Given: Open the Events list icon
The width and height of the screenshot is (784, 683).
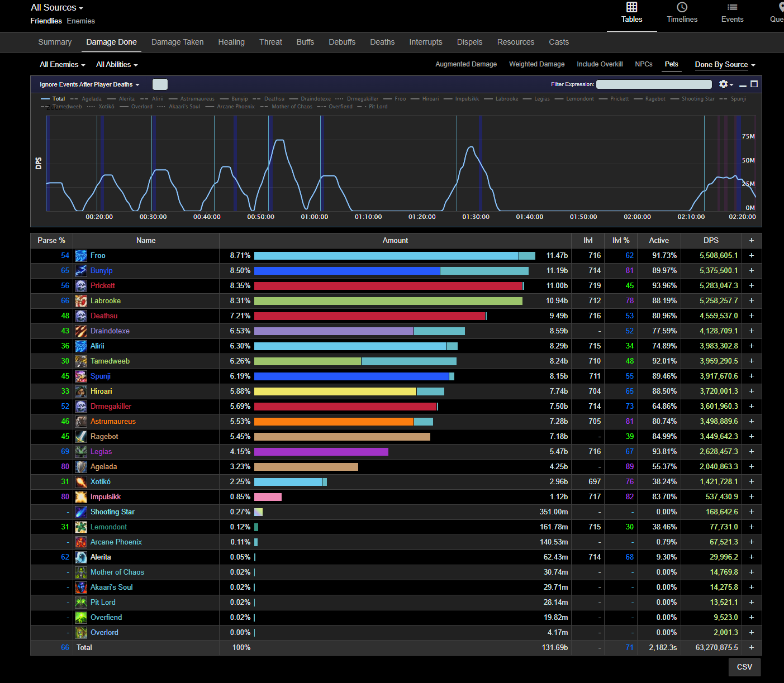Looking at the screenshot, I should [732, 7].
